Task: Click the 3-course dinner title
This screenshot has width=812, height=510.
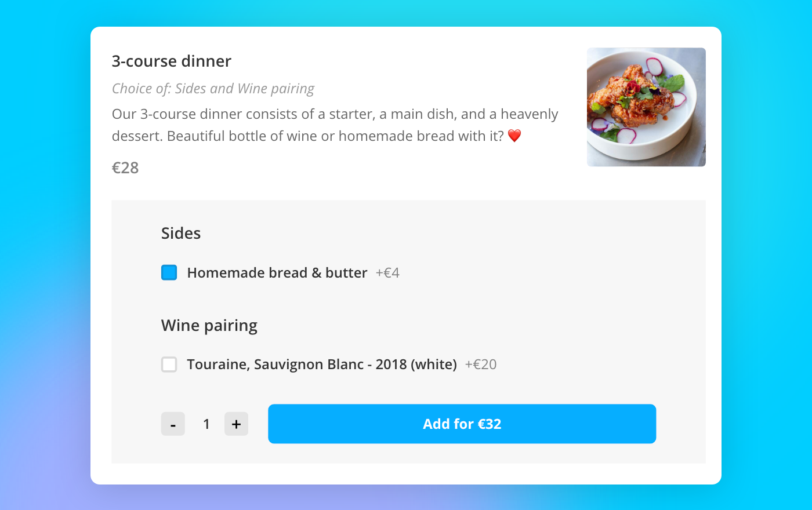Action: click(171, 61)
